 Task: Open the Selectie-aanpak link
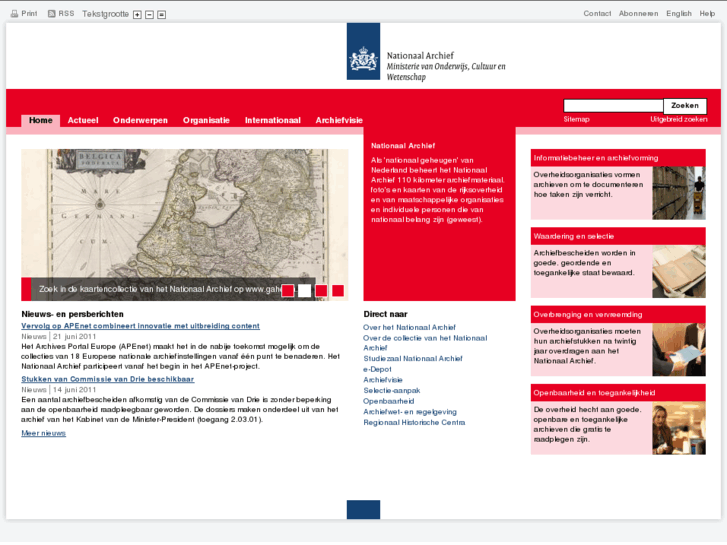(392, 391)
